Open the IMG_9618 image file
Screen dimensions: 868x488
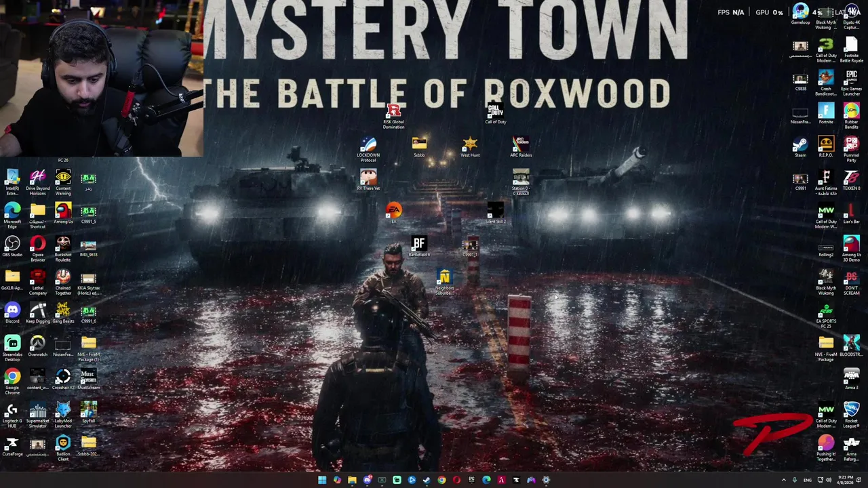pos(88,247)
